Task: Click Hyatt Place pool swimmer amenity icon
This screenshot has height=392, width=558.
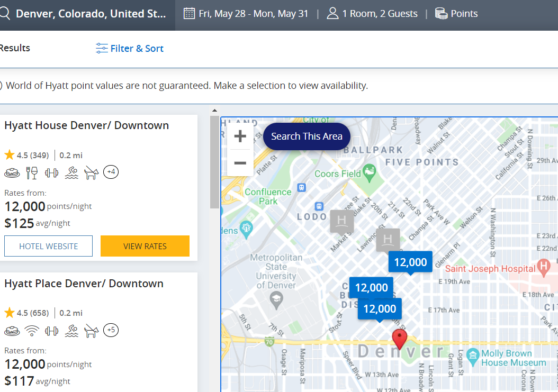Action: coord(71,331)
